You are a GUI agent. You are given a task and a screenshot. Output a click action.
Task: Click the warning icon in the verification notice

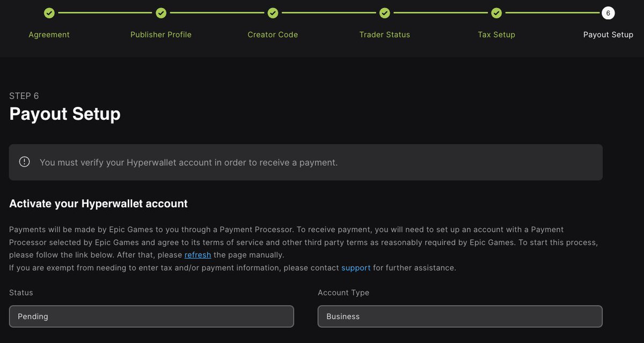point(25,162)
